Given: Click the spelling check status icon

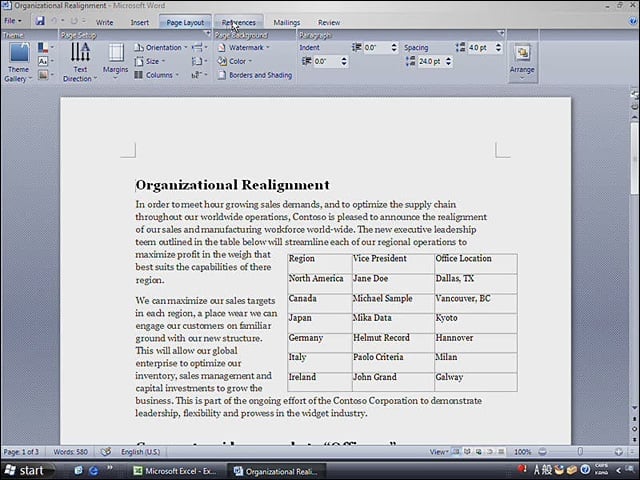Looking at the screenshot, I should (106, 451).
